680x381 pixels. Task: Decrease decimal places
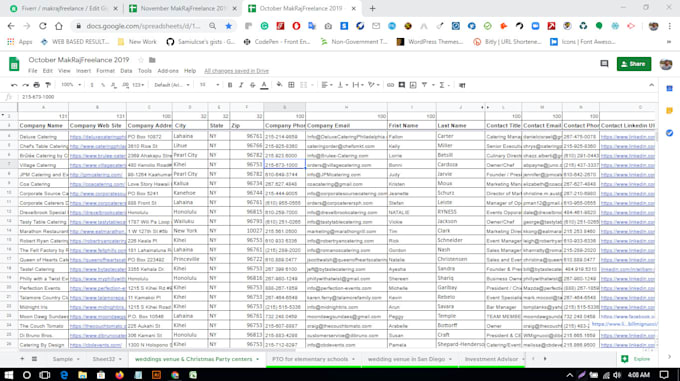[x=114, y=85]
